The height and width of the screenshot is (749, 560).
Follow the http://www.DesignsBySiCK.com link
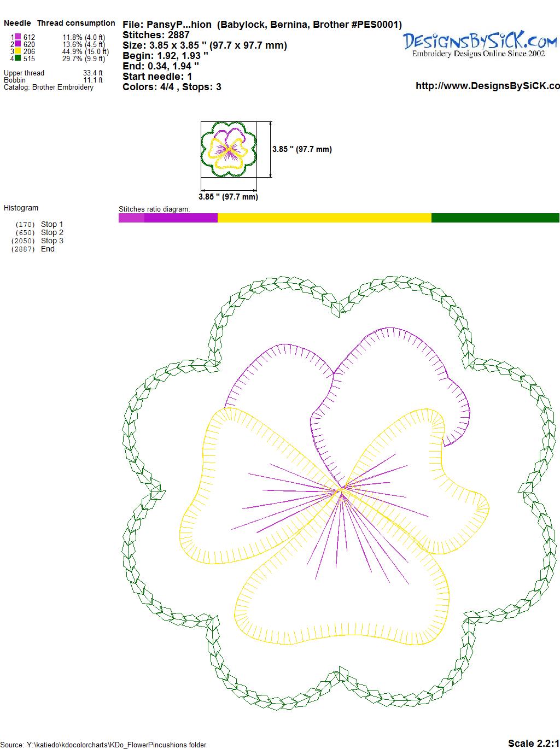click(x=487, y=86)
